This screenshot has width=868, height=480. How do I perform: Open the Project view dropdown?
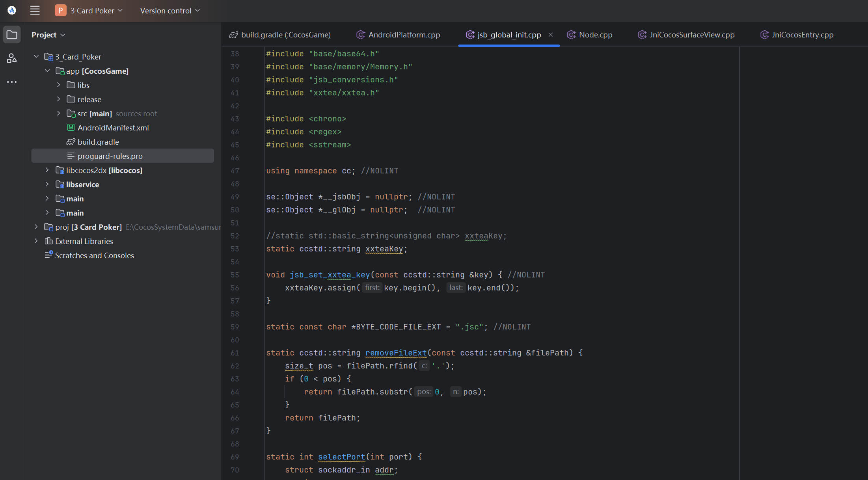[48, 35]
